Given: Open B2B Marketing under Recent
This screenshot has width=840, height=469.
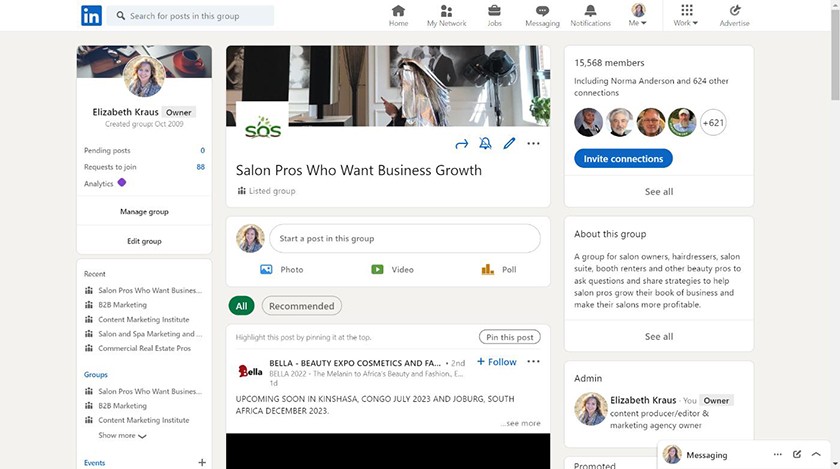Looking at the screenshot, I should [x=122, y=305].
